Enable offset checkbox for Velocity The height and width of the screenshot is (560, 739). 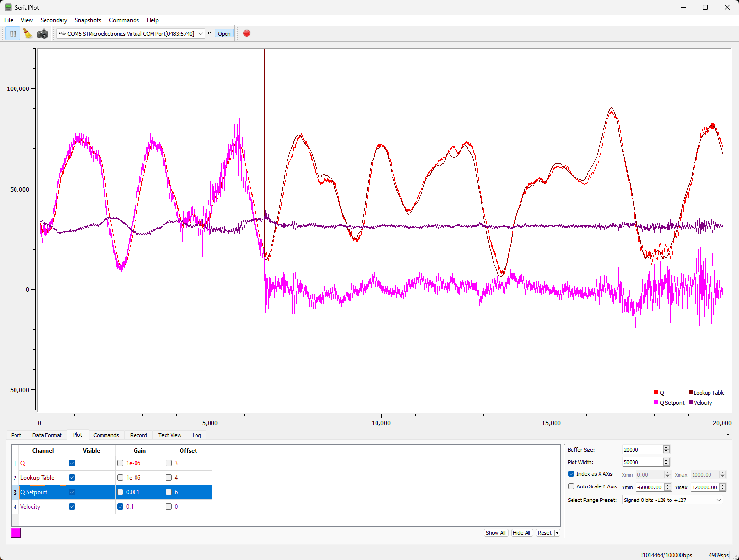pos(169,506)
